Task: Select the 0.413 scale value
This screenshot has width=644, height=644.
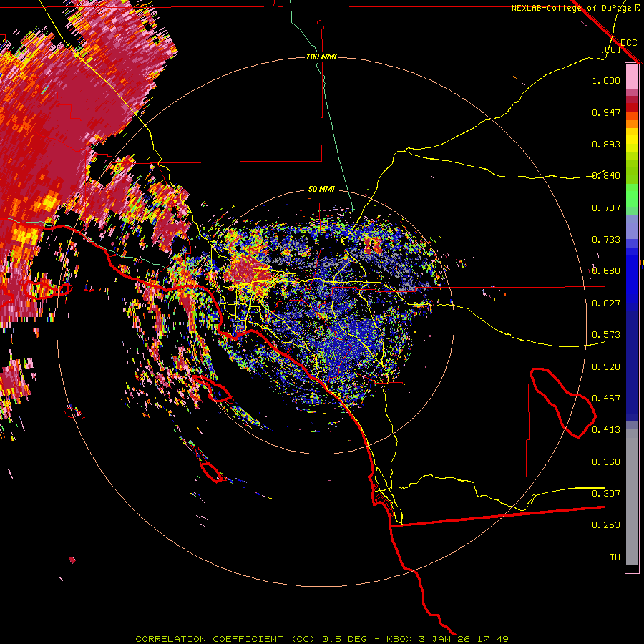Action: 606,430
